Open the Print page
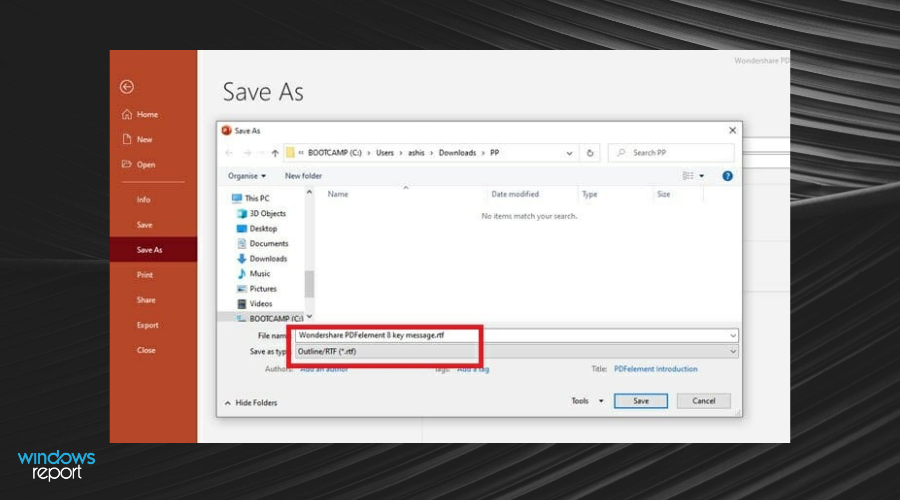The height and width of the screenshot is (500, 900). tap(145, 275)
